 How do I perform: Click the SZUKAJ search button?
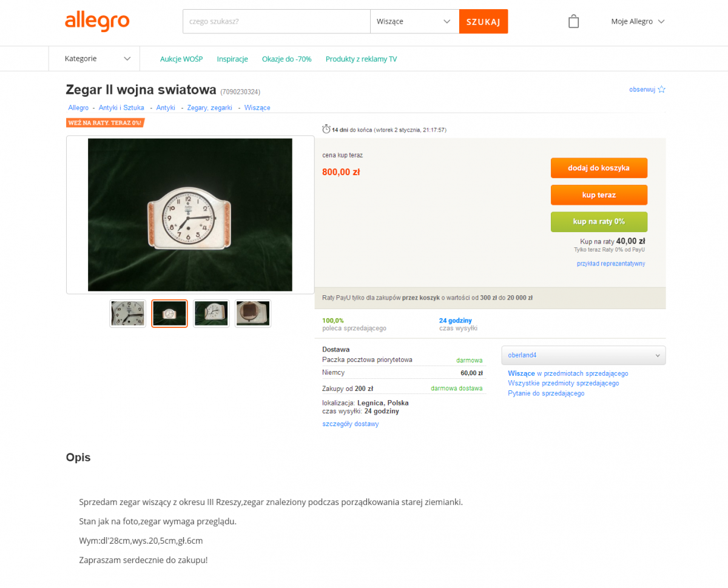pos(484,21)
